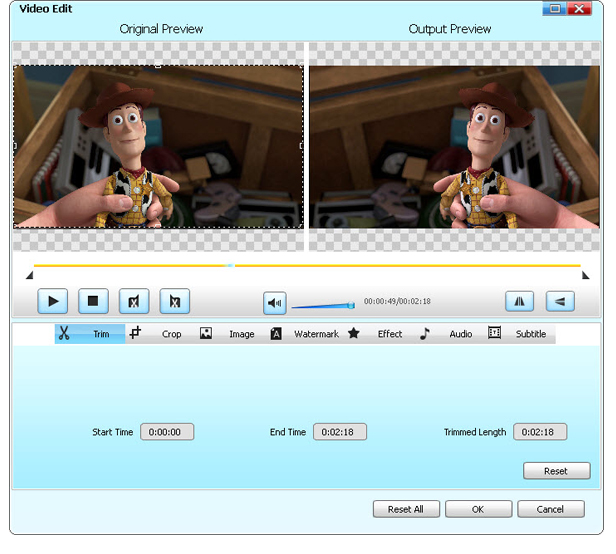This screenshot has width=616, height=554.
Task: Edit the Start Time field
Action: [167, 432]
